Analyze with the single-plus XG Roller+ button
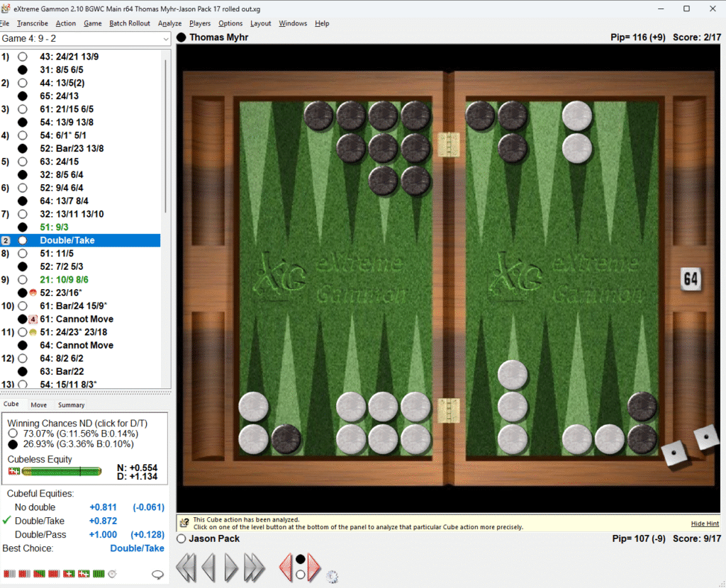The image size is (726, 588). pyautogui.click(x=69, y=574)
